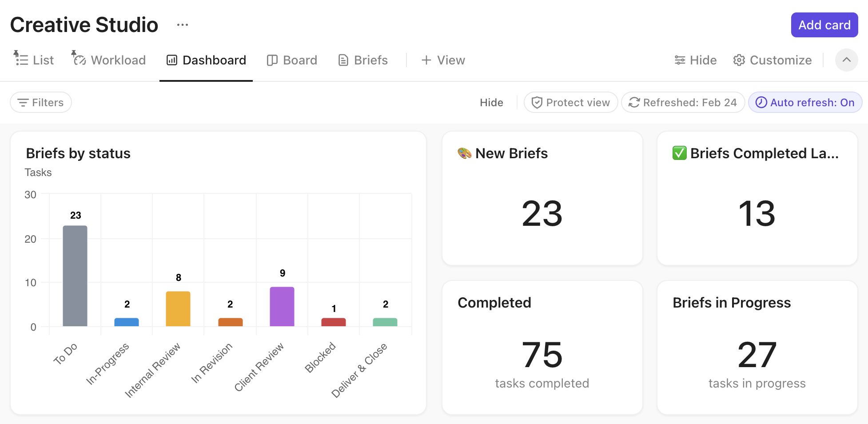The width and height of the screenshot is (868, 424).
Task: Open the Completed 75 tasks card
Action: click(x=542, y=348)
